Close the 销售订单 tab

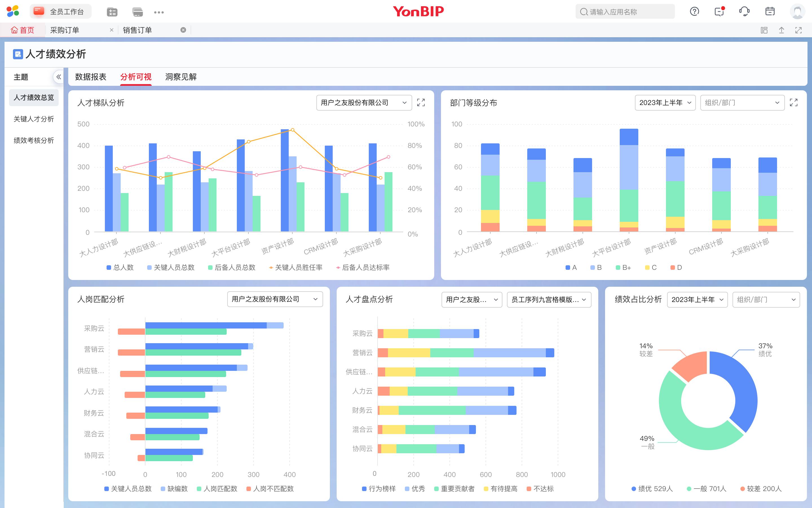click(183, 30)
